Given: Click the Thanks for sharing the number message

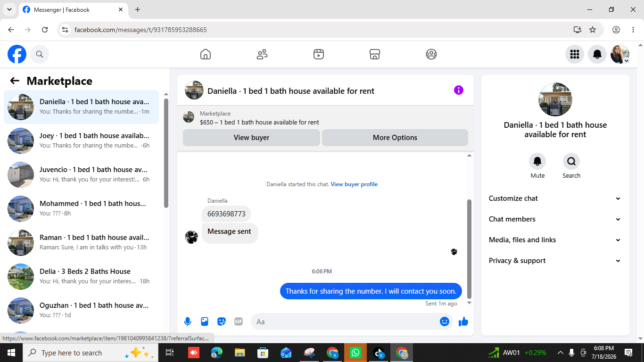Looking at the screenshot, I should click(x=371, y=291).
